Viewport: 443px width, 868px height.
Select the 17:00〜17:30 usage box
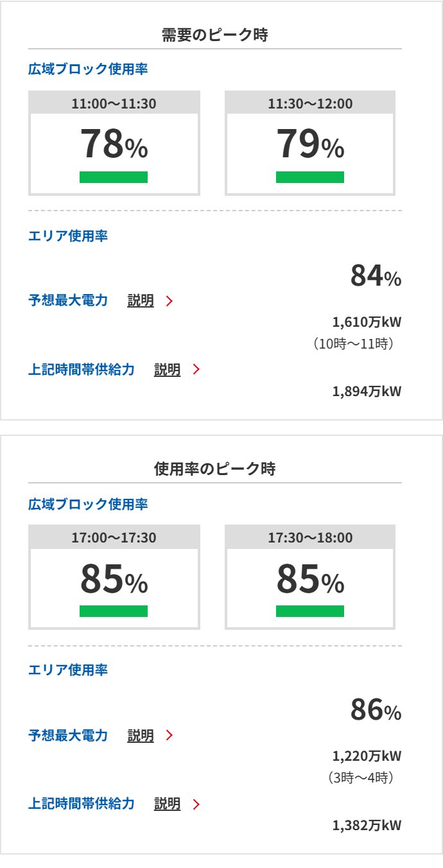[x=114, y=577]
